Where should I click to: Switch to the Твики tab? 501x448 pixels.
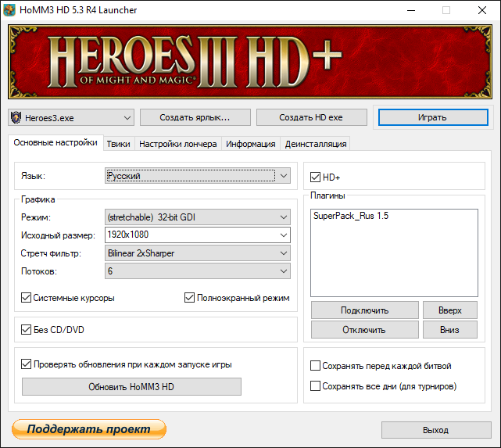coord(119,144)
